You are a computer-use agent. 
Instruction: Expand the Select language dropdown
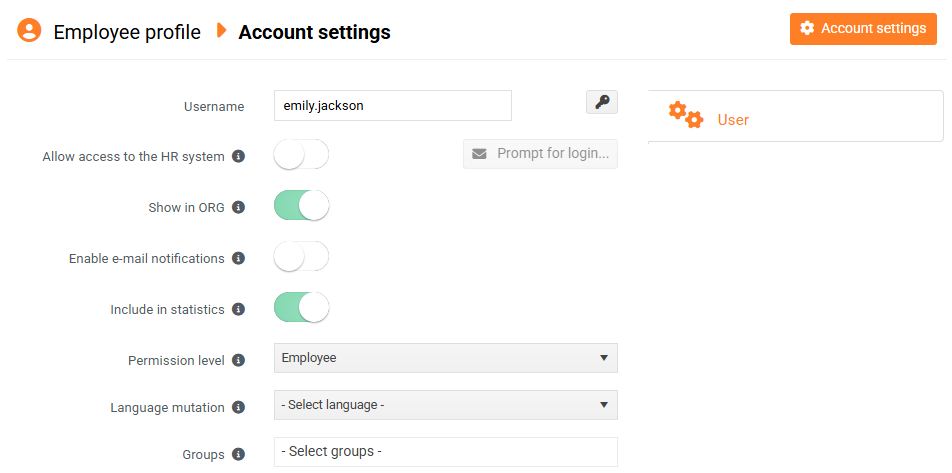(x=445, y=405)
